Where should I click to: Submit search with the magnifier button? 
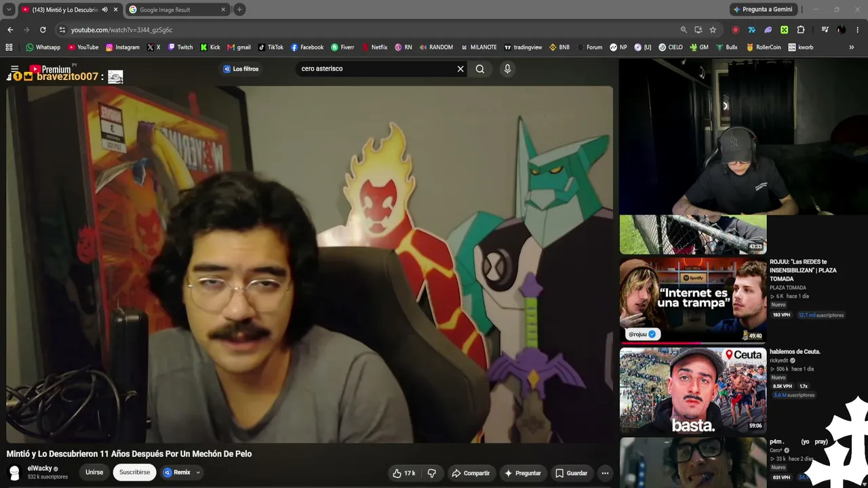(x=480, y=69)
